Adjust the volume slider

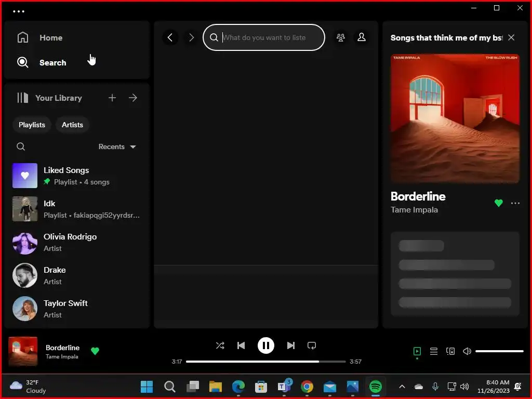499,351
